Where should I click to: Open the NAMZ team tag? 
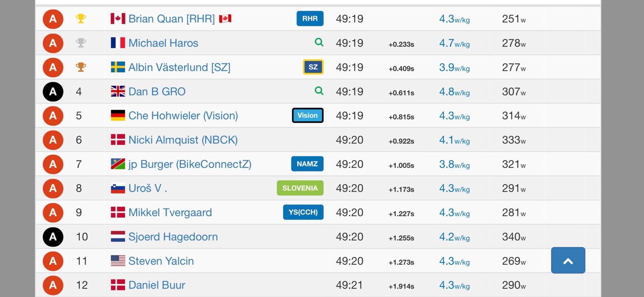point(307,164)
